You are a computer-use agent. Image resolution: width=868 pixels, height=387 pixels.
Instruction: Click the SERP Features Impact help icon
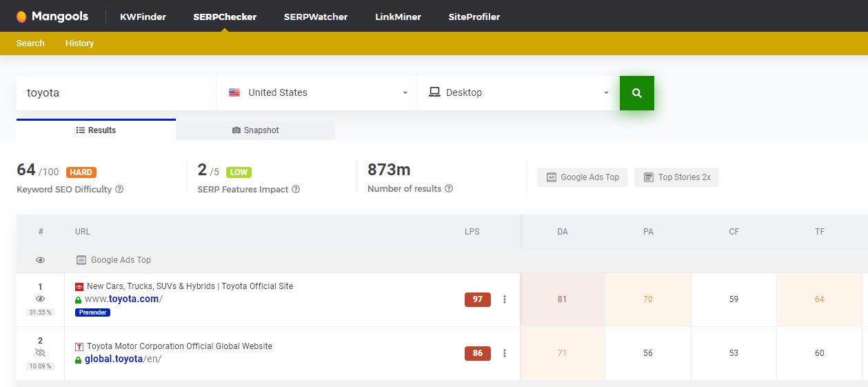coord(296,189)
